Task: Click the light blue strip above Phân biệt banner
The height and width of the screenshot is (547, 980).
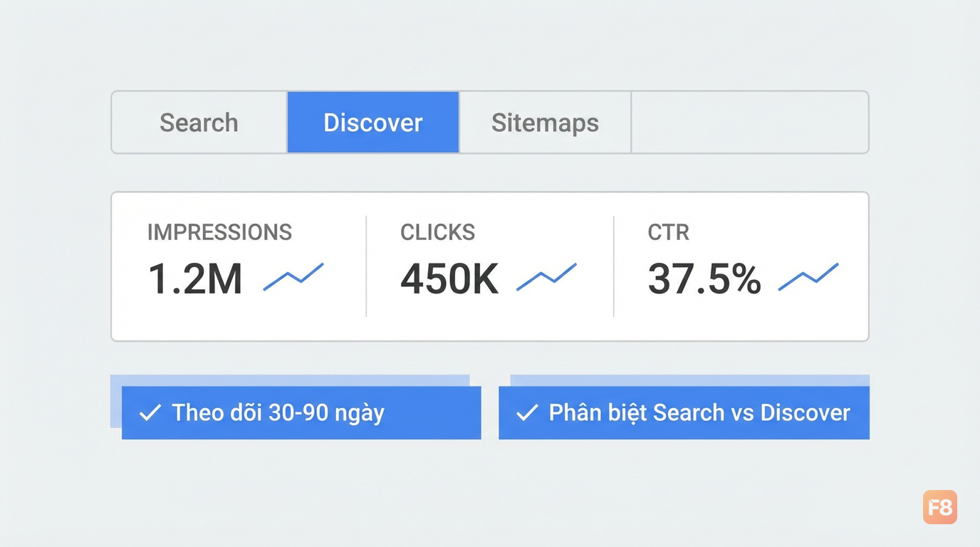Action: [690, 380]
